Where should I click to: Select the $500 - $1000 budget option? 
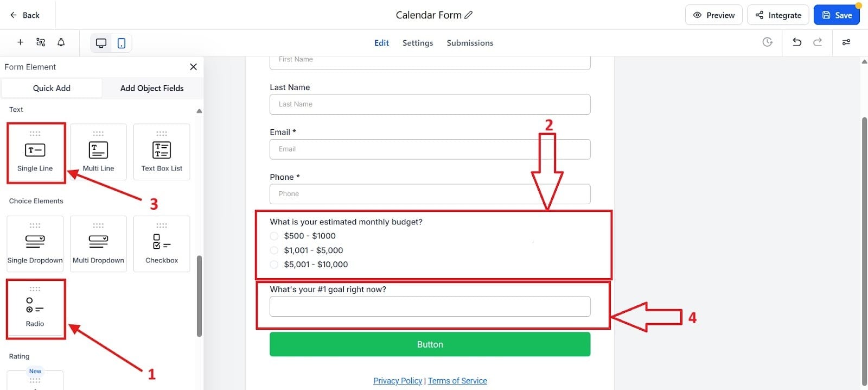tap(274, 236)
